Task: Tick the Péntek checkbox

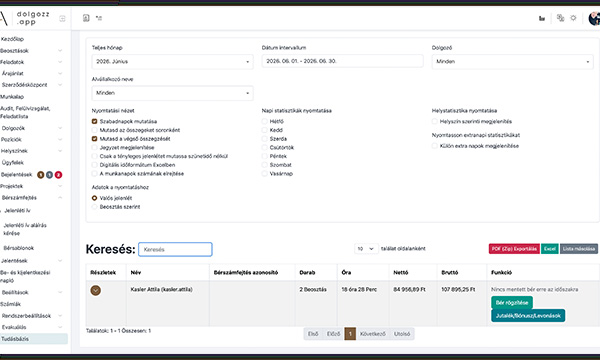Action: pos(264,156)
